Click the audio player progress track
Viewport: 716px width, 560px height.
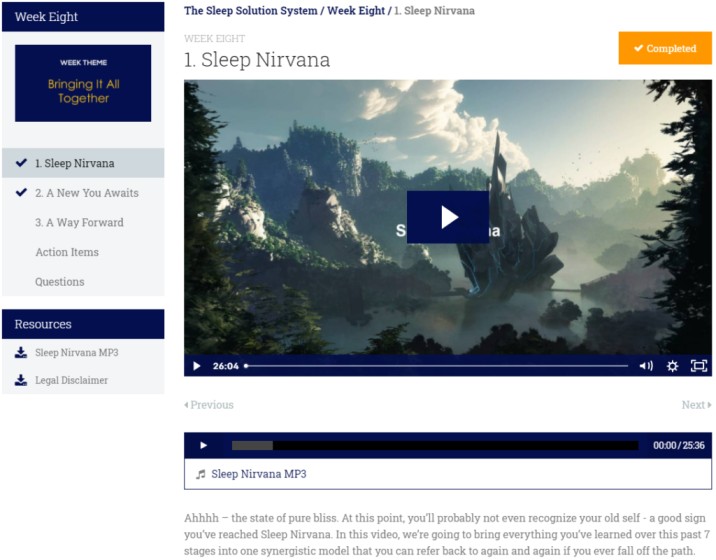click(435, 445)
